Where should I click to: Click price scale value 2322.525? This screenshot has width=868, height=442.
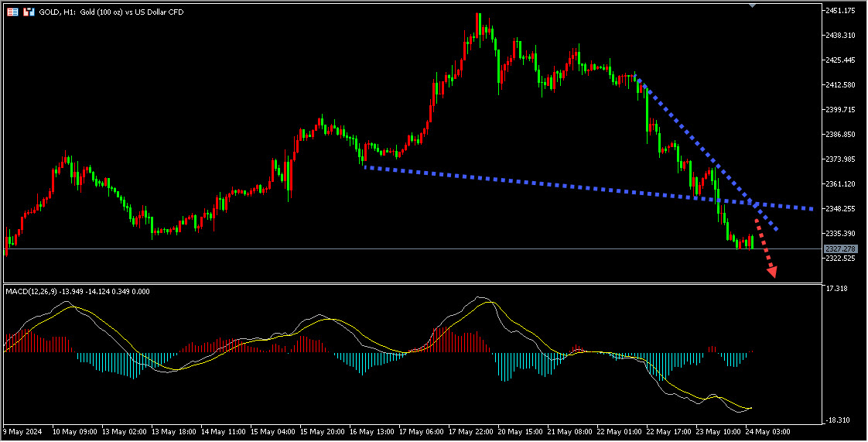[842, 258]
